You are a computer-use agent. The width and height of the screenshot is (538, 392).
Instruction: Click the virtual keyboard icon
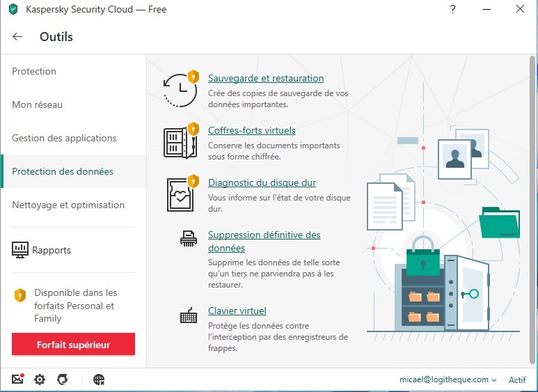[188, 316]
